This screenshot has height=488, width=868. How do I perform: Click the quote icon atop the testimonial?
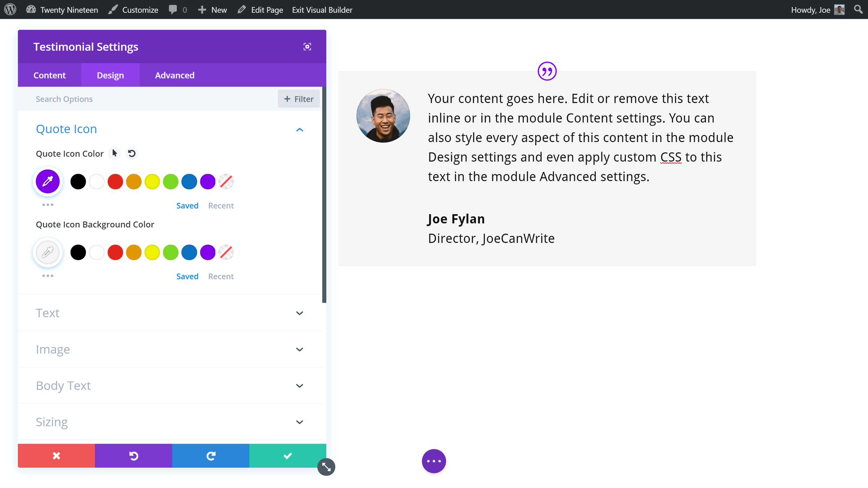(x=547, y=71)
